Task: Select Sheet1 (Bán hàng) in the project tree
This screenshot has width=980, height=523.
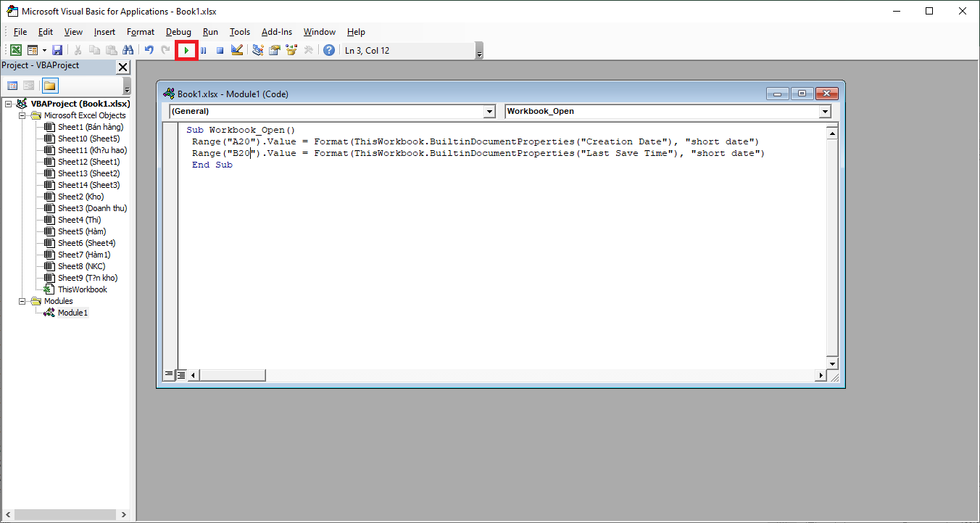Action: (91, 127)
